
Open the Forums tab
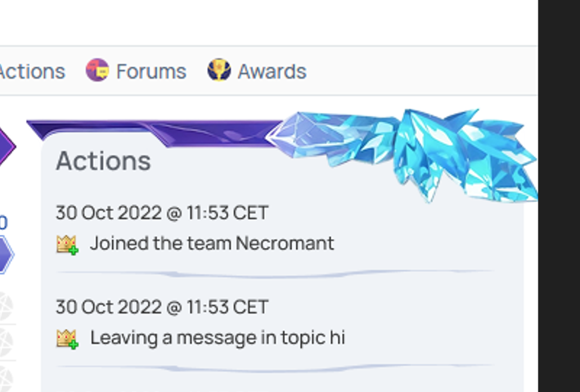[x=151, y=71]
